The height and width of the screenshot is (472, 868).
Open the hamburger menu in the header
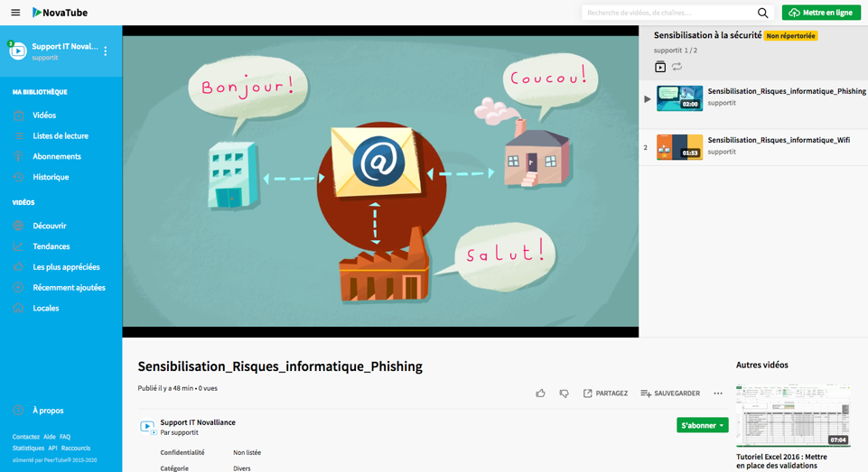15,13
